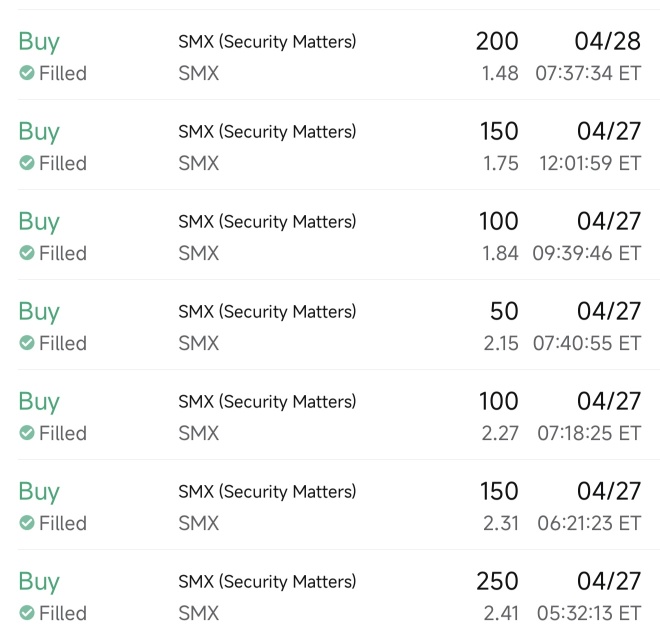Click the Filled checkmark icon for 07:40:55 order
This screenshot has height=641, width=660.
[27, 343]
